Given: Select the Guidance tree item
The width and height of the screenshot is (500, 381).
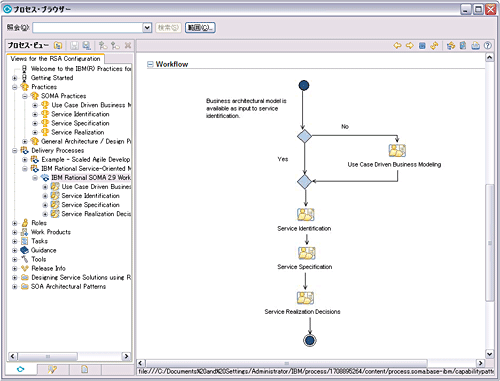Looking at the screenshot, I should [x=44, y=250].
